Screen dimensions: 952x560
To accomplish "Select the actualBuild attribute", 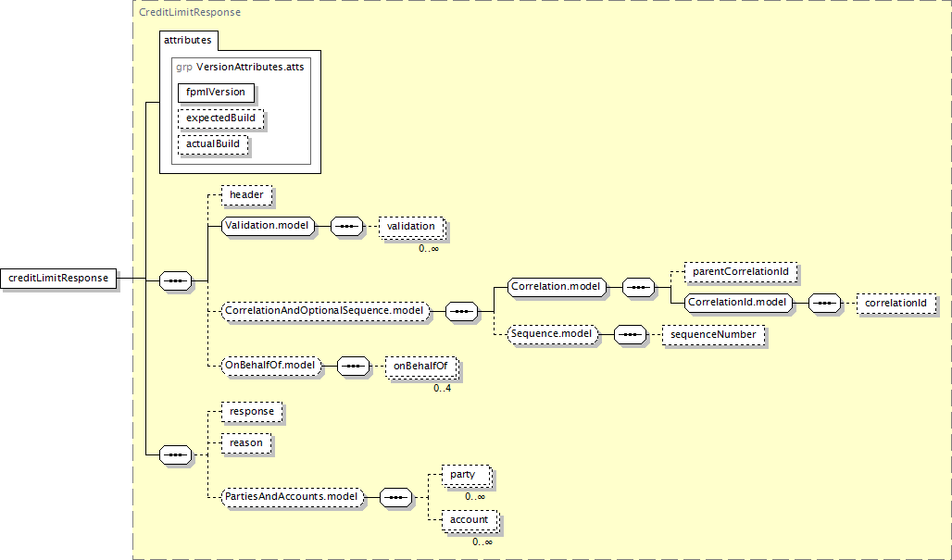I will point(213,144).
